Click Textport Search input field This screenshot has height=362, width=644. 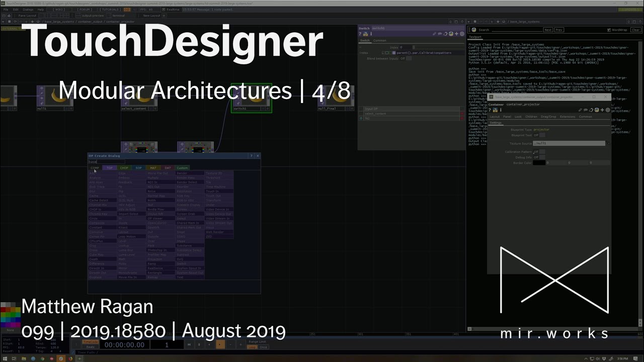[x=517, y=30]
